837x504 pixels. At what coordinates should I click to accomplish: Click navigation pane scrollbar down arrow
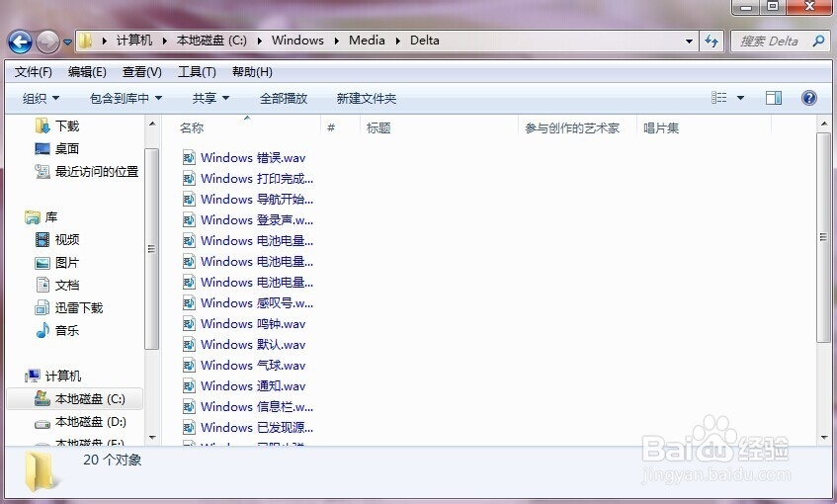tap(152, 438)
